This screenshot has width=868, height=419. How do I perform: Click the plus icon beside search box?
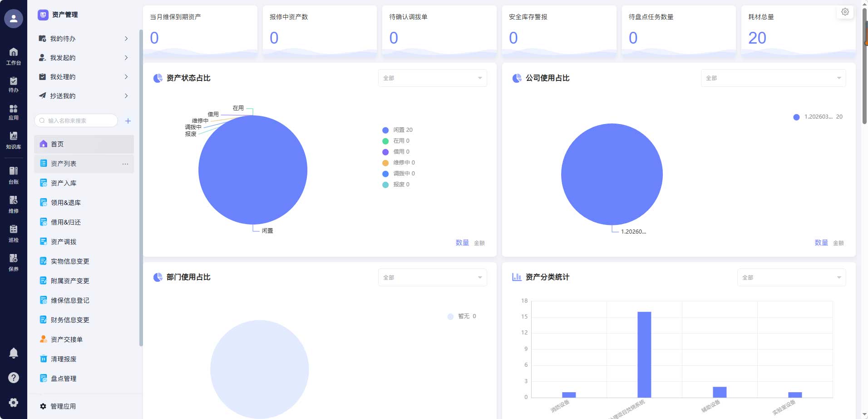point(128,121)
